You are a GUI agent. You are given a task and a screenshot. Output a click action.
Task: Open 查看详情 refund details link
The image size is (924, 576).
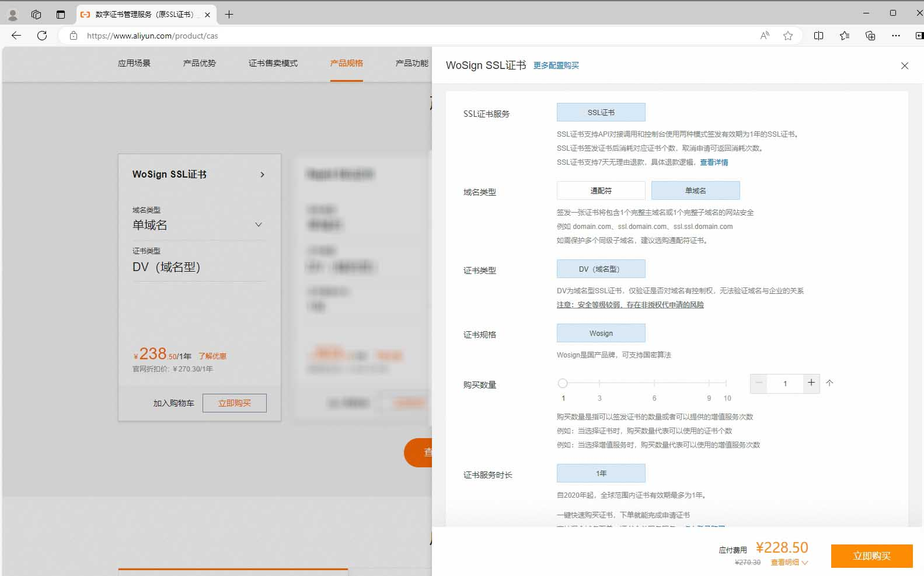714,162
